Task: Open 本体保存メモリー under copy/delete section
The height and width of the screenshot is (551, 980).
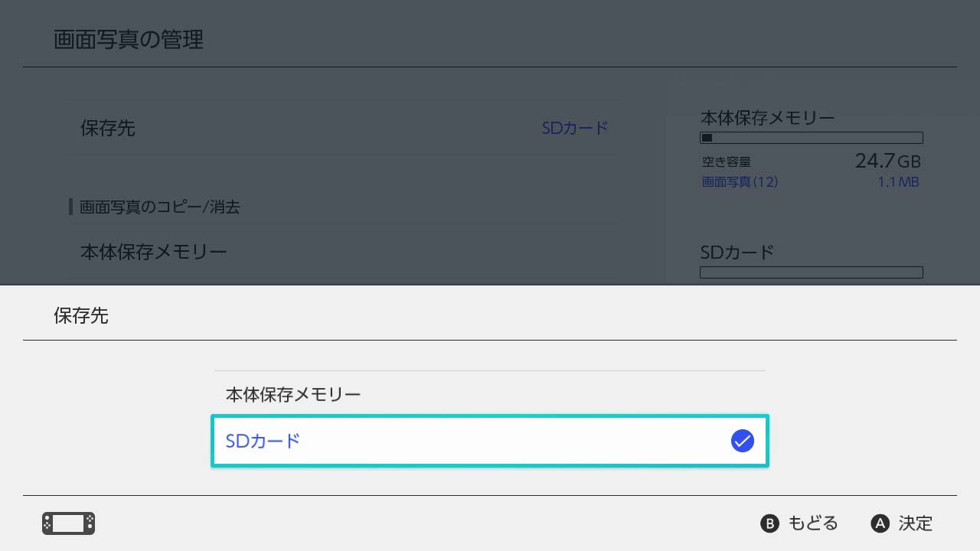Action: coord(345,253)
